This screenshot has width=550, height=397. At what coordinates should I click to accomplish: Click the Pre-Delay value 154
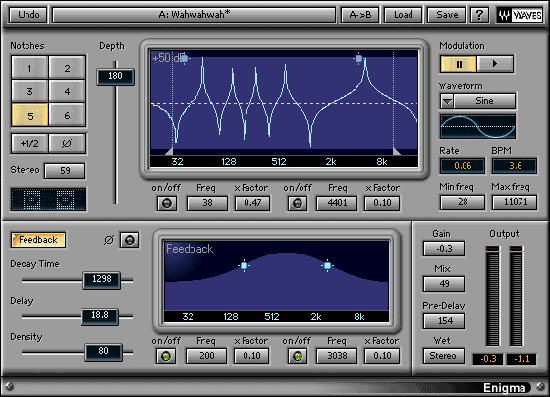(444, 321)
